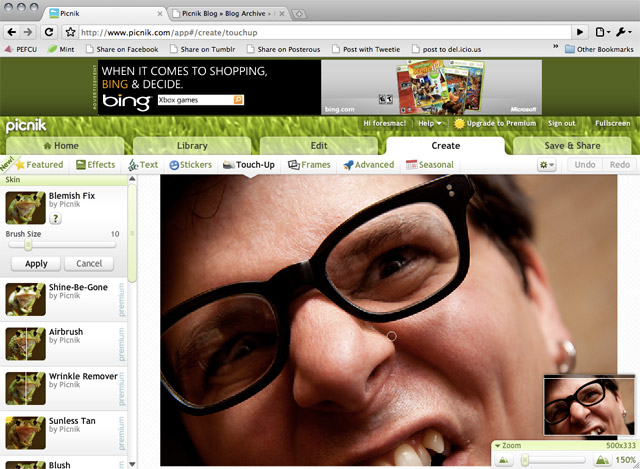This screenshot has width=640, height=469.
Task: Adjust the Brush Size slider
Action: [x=28, y=245]
